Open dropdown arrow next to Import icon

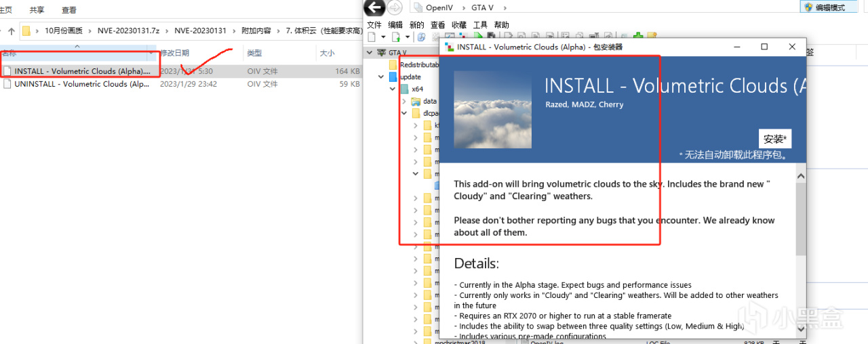[x=408, y=37]
